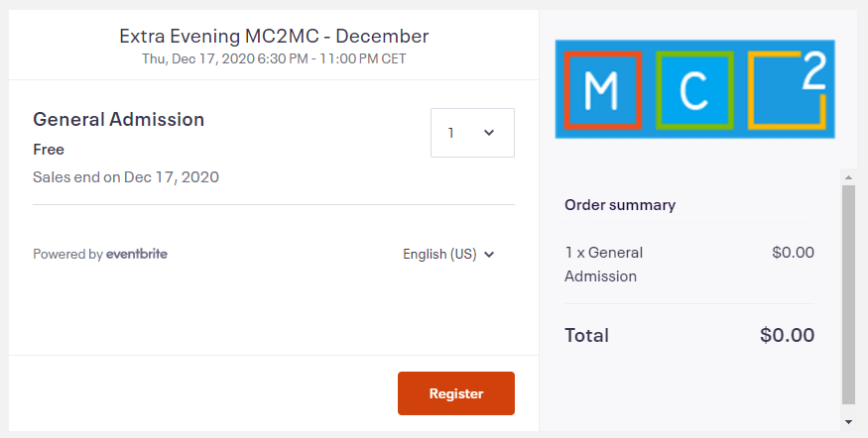This screenshot has height=438, width=868.
Task: Click the Extra Evening MC2MC event title
Action: coord(274,36)
